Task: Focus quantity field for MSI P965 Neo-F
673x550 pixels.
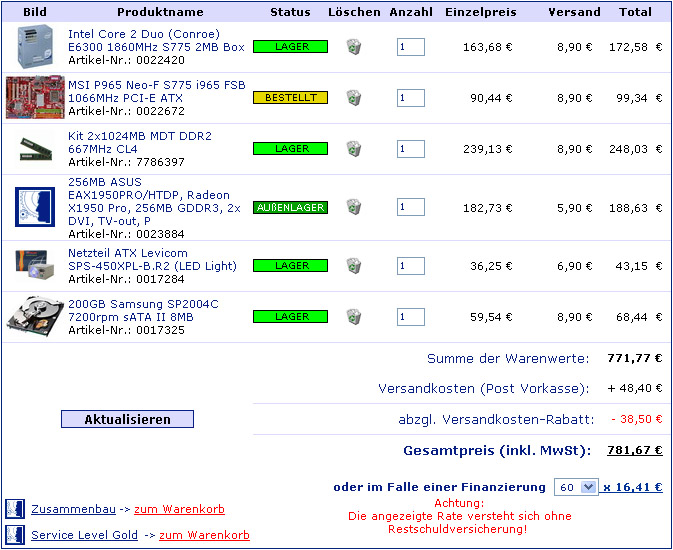Action: tap(411, 98)
